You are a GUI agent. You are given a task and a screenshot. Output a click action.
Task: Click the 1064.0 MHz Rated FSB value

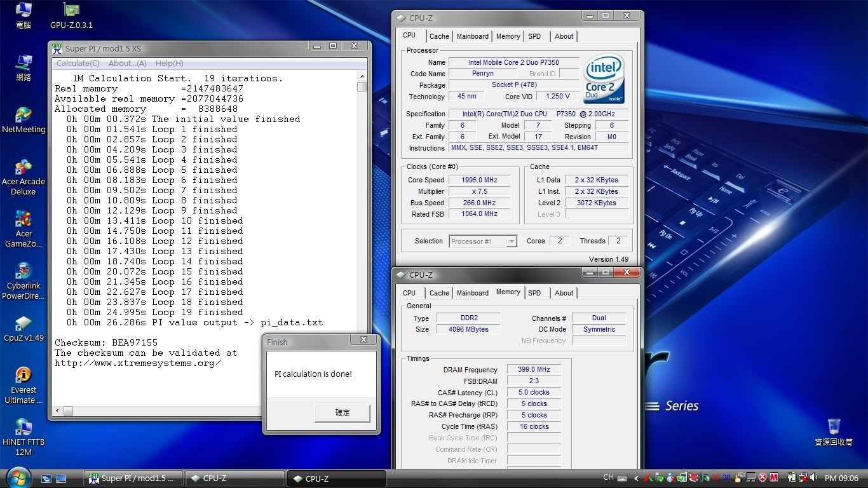tap(481, 214)
